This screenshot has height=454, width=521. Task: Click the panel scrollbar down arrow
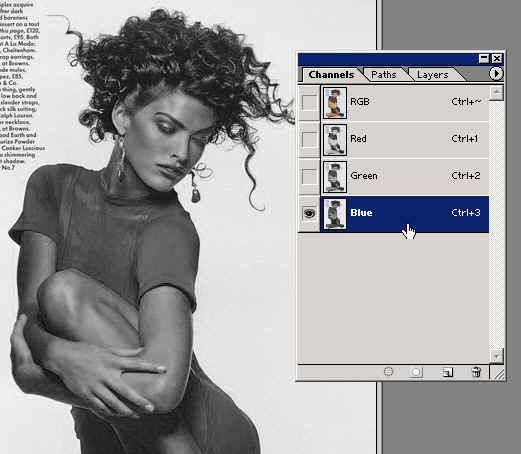[x=497, y=356]
